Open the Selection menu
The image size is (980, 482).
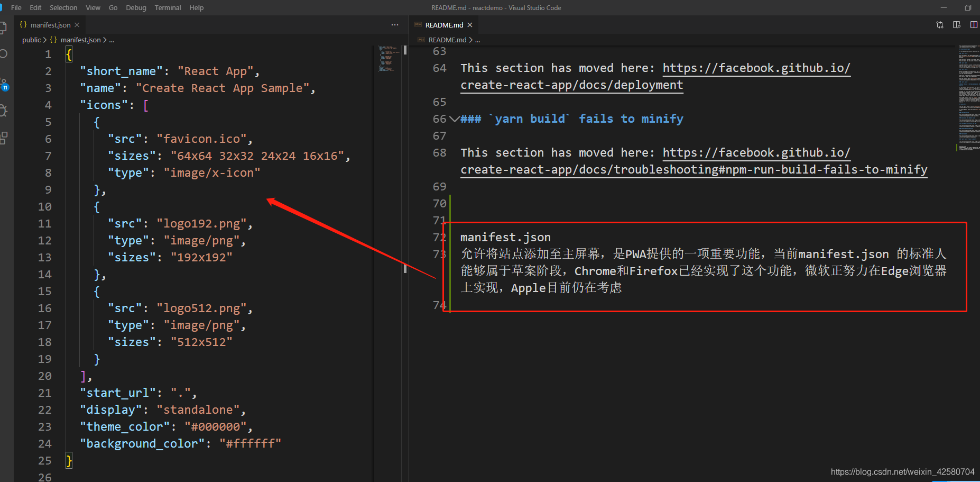(63, 7)
